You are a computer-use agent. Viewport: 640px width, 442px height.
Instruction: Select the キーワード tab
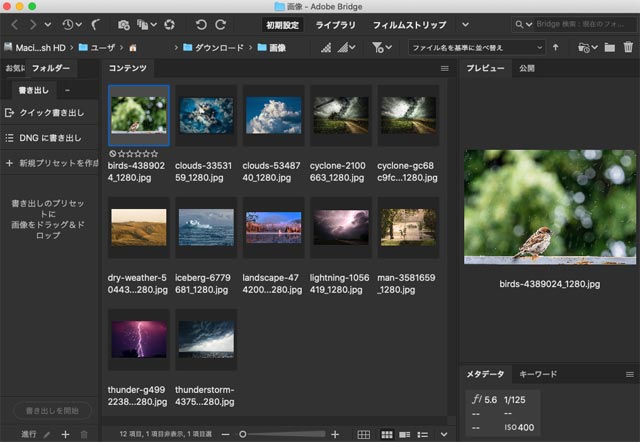(538, 374)
